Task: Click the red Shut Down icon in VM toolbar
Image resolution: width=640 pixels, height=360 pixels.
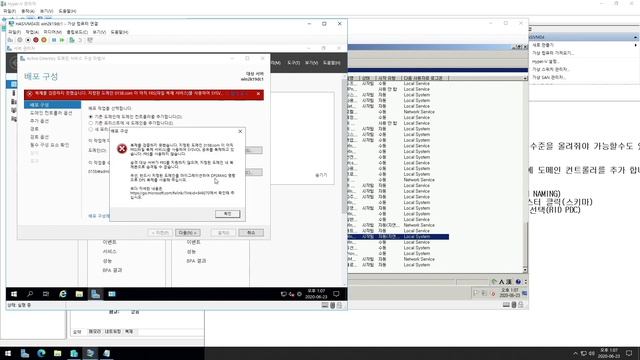Action: [36, 40]
